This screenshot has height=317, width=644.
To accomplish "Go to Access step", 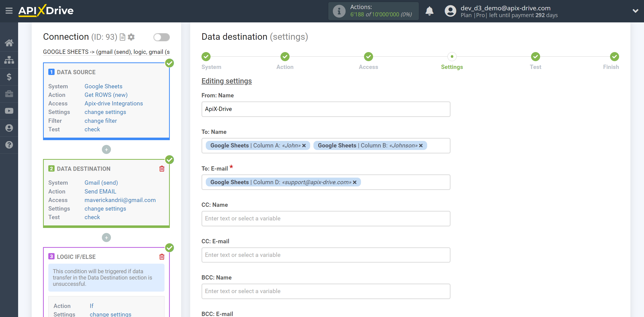I will click(369, 57).
